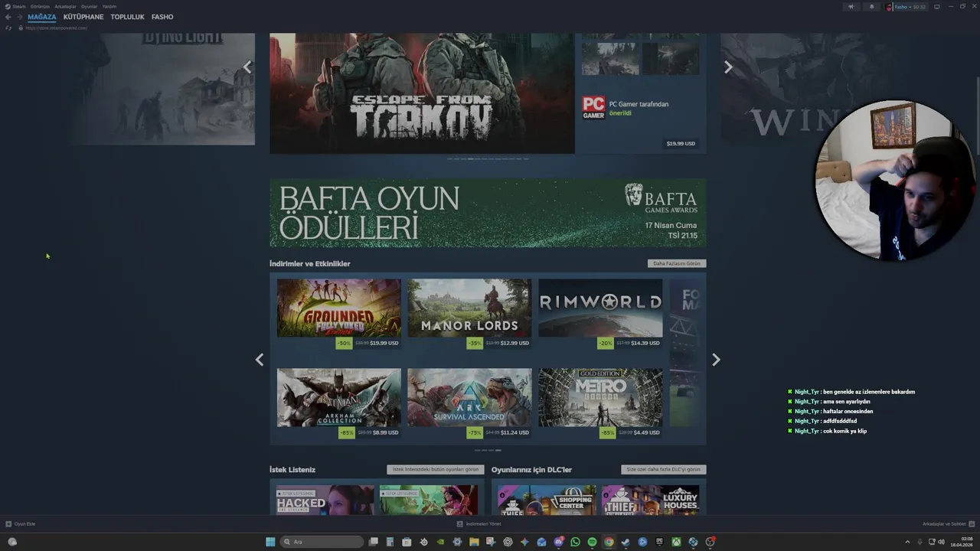The width and height of the screenshot is (980, 551).
Task: Switch to the TOPLULUK tab
Action: (x=127, y=17)
